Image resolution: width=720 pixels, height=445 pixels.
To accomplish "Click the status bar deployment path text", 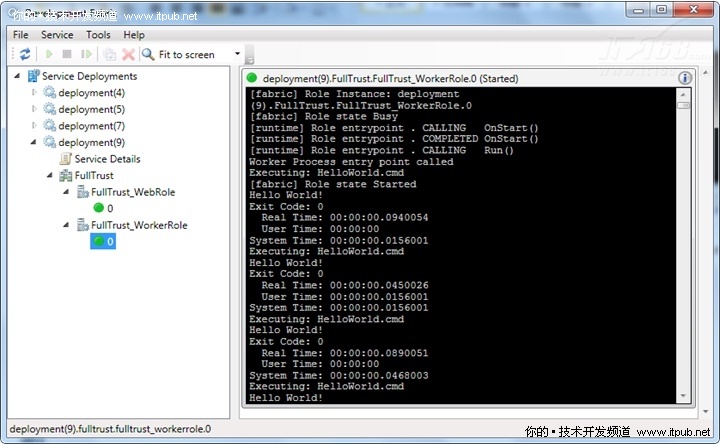I will [110, 429].
